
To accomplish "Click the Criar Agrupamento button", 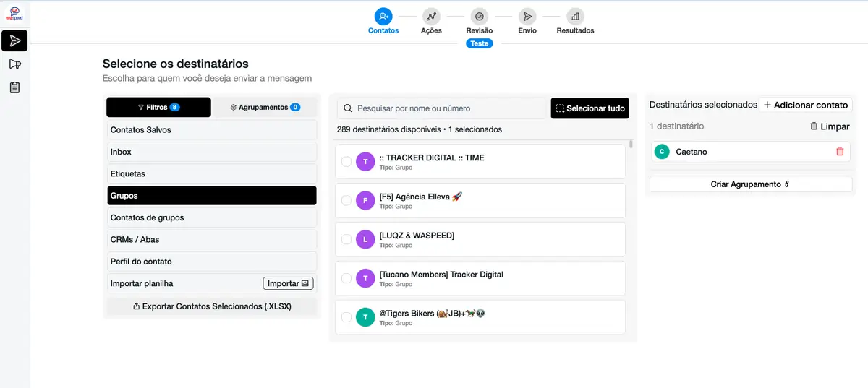I will pos(751,184).
